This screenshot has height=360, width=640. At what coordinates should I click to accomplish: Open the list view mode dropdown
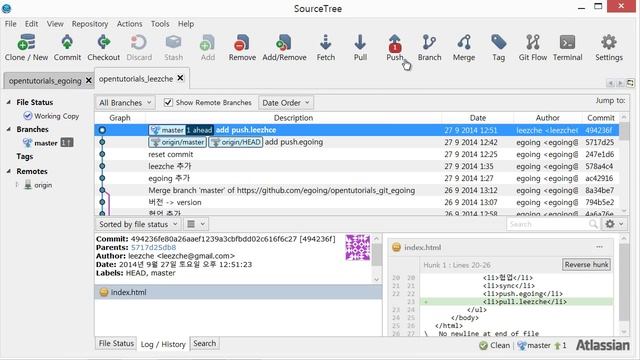pyautogui.click(x=196, y=224)
